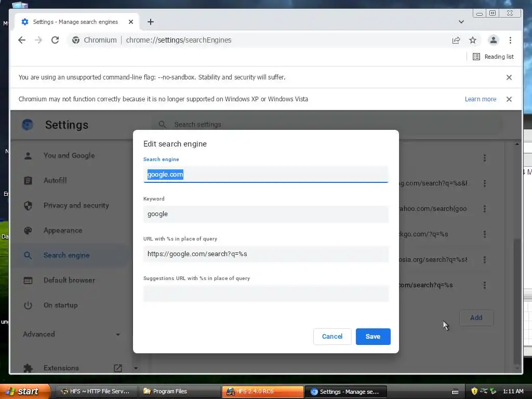This screenshot has width=532, height=399.
Task: Dismiss the Windows XP unsupported warning bar
Action: 509,99
